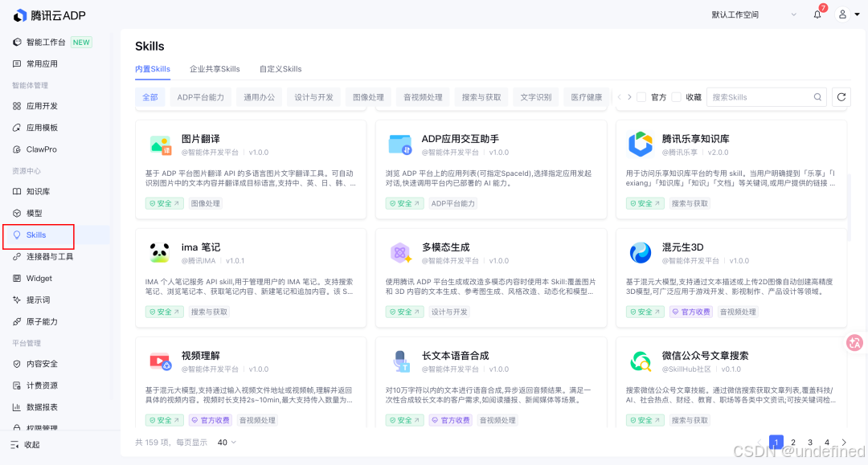Filter by 文字识别 category
This screenshot has height=465, width=868.
[536, 97]
